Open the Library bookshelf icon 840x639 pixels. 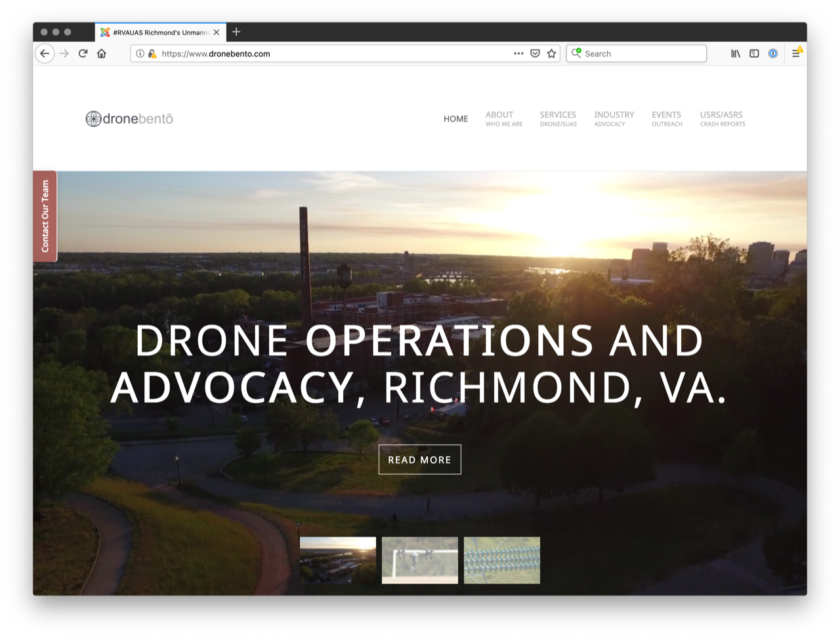pyautogui.click(x=736, y=54)
